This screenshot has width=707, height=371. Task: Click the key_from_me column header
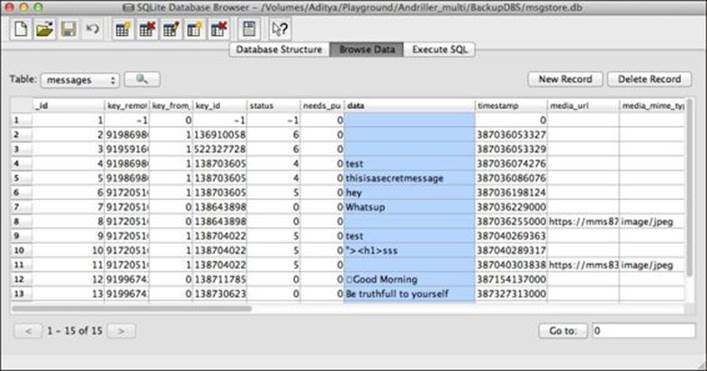pos(170,105)
